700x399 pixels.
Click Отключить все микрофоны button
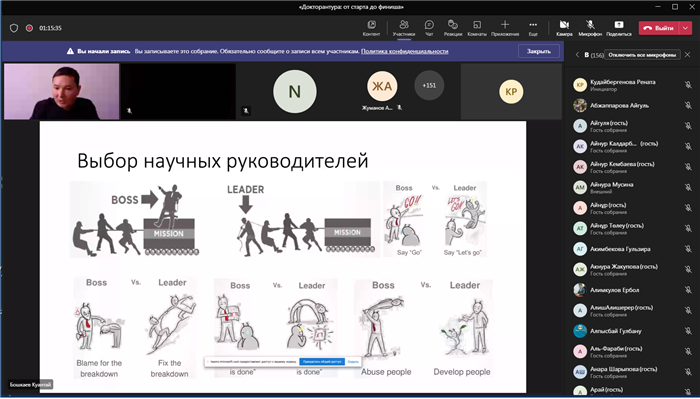tap(642, 54)
